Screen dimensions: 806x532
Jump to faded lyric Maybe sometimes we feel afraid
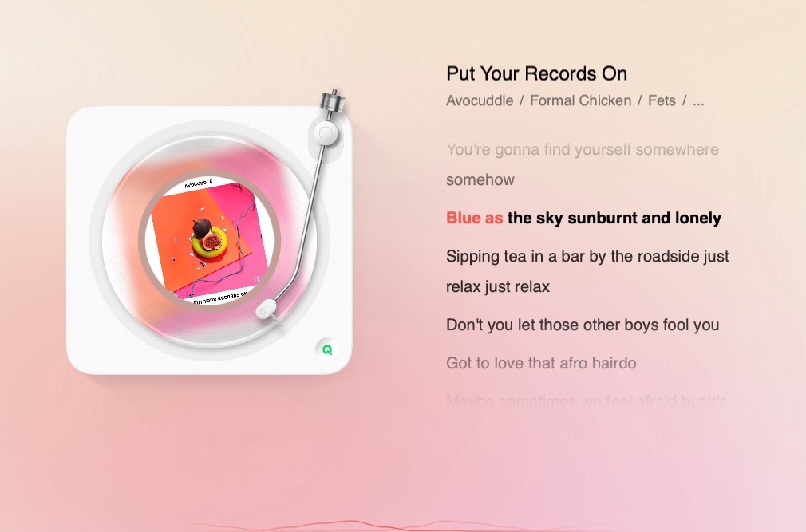[x=586, y=400]
